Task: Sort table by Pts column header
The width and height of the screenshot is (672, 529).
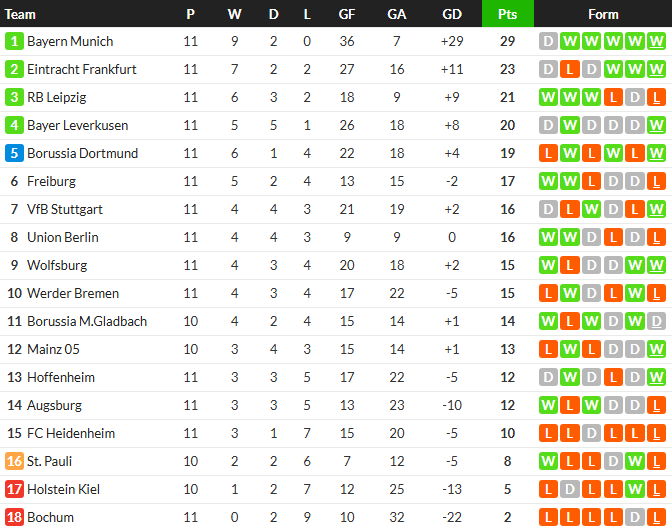Action: tap(507, 14)
